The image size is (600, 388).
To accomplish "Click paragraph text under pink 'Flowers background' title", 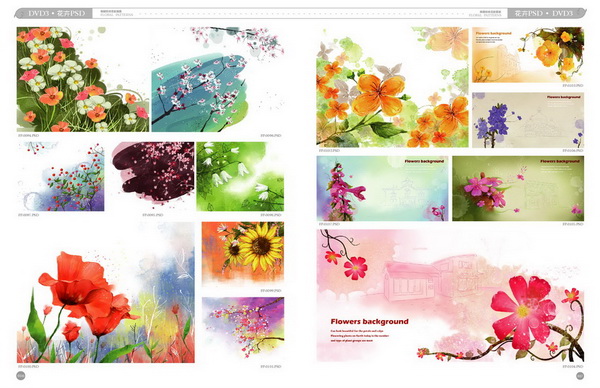I will pos(359,335).
